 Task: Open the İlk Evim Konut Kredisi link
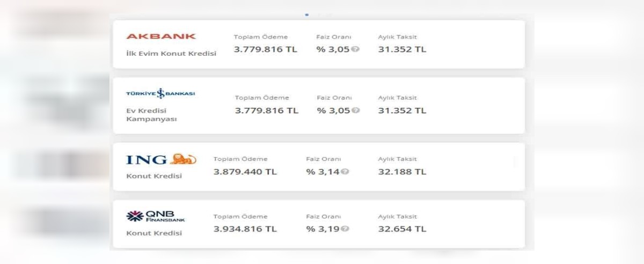(x=171, y=54)
